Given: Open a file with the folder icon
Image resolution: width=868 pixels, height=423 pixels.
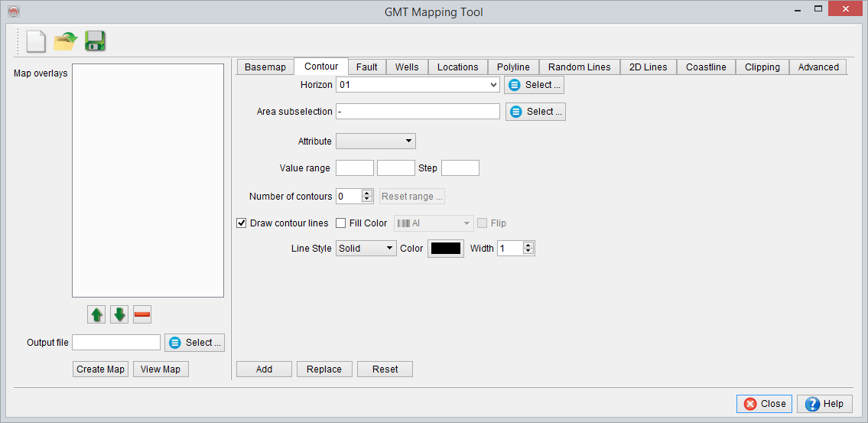Looking at the screenshot, I should point(66,41).
